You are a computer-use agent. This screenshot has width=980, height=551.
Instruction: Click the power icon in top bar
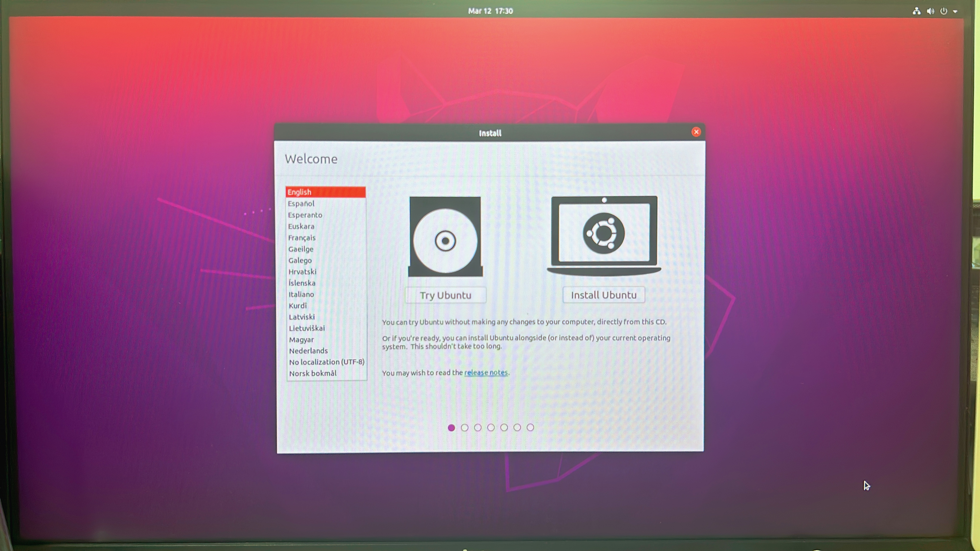pyautogui.click(x=944, y=11)
